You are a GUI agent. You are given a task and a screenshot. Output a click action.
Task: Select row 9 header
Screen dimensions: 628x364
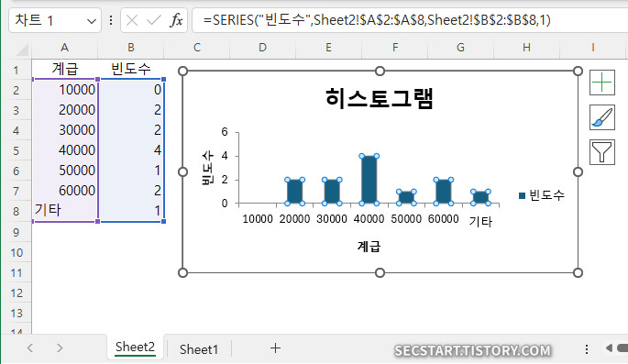pyautogui.click(x=16, y=232)
